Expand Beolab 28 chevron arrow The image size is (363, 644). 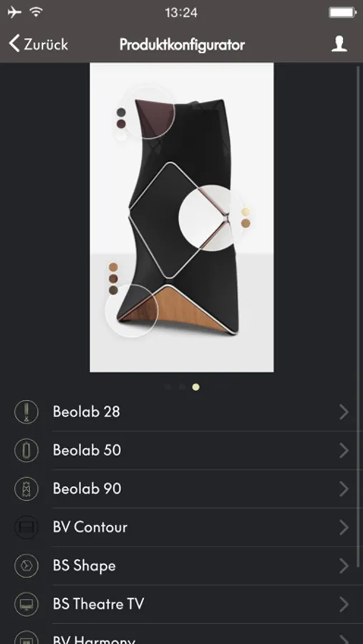click(x=344, y=412)
